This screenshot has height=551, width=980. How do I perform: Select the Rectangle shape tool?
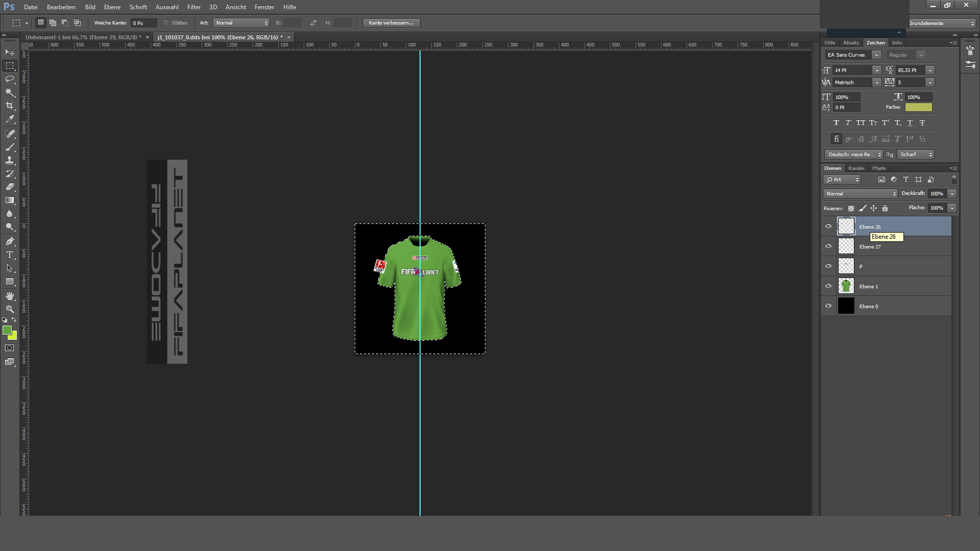(x=10, y=282)
